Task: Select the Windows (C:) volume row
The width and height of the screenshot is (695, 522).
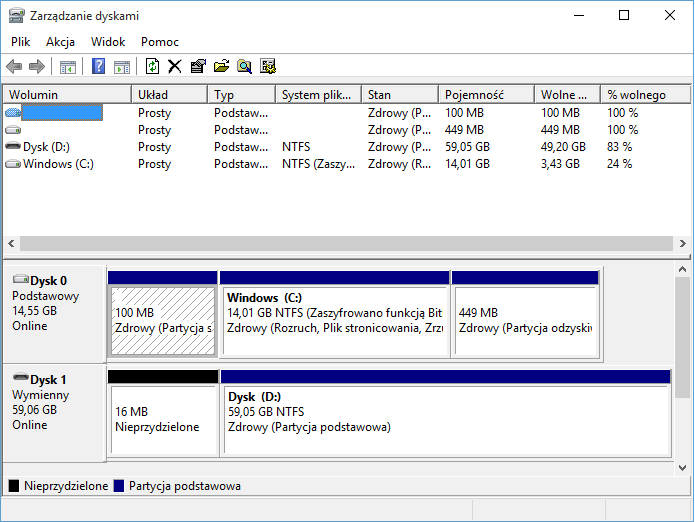Action: tap(58, 164)
